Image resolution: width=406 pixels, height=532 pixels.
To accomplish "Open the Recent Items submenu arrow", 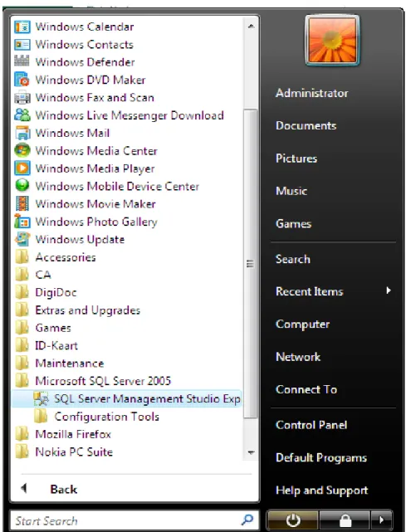I will click(389, 290).
